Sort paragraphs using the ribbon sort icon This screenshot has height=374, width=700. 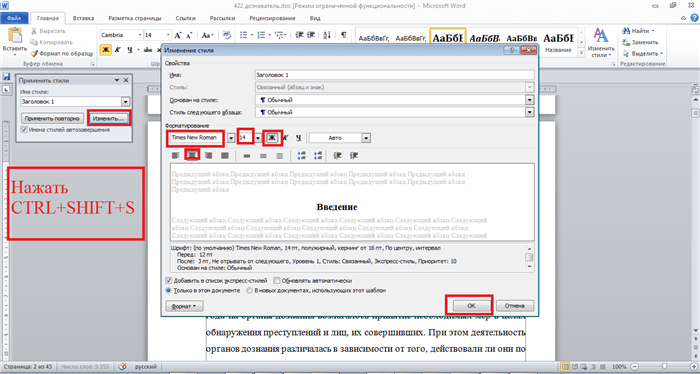pos(327,35)
